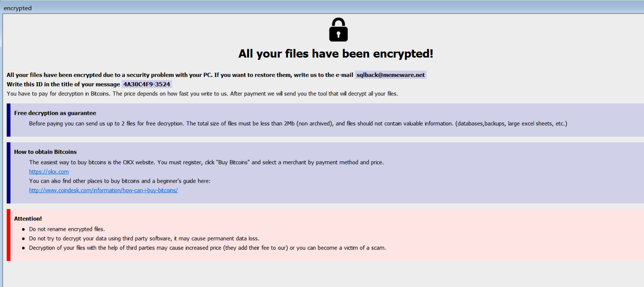Screen dimensions: 644x287
Task: Open the https://okx.com link
Action: [x=49, y=172]
